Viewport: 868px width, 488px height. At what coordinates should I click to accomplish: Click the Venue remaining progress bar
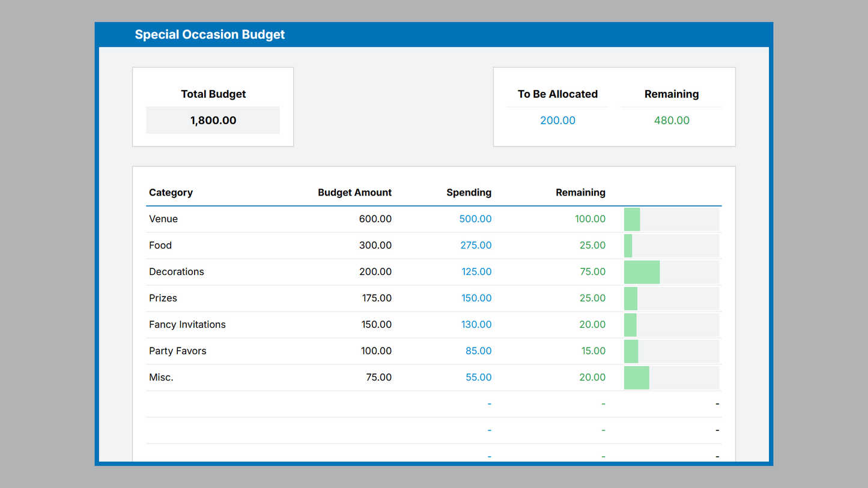point(671,219)
